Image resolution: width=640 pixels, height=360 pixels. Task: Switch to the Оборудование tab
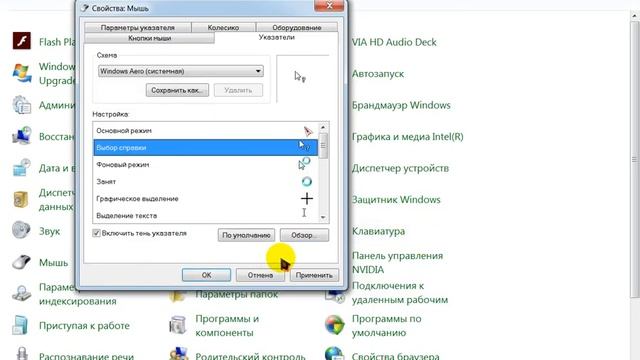click(297, 27)
